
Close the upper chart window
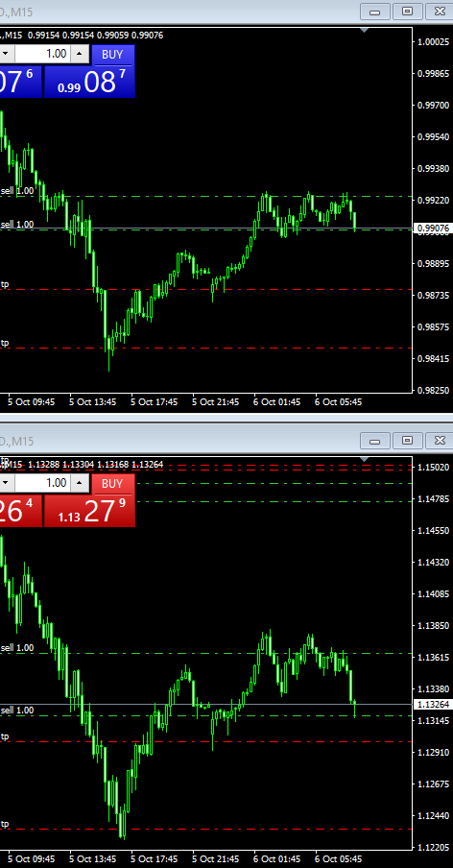coord(440,12)
